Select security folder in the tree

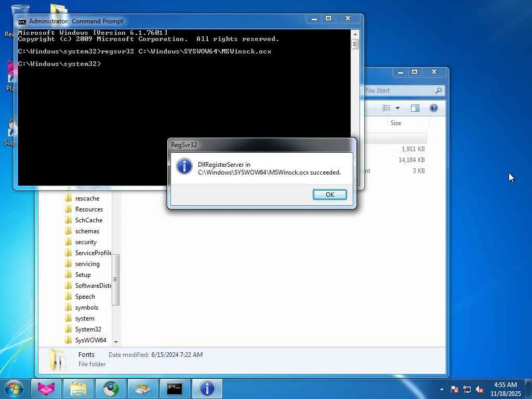tap(86, 242)
